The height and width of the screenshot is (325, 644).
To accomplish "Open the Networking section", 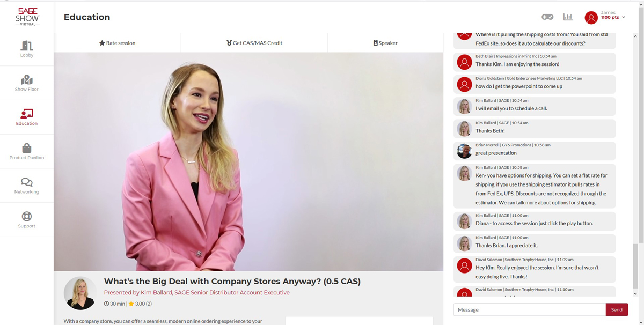I will pos(27,186).
